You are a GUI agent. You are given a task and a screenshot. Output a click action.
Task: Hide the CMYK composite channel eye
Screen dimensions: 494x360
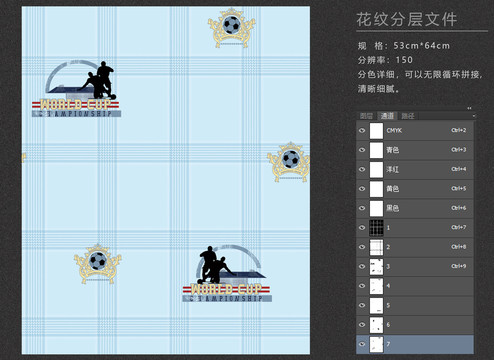[x=362, y=130]
